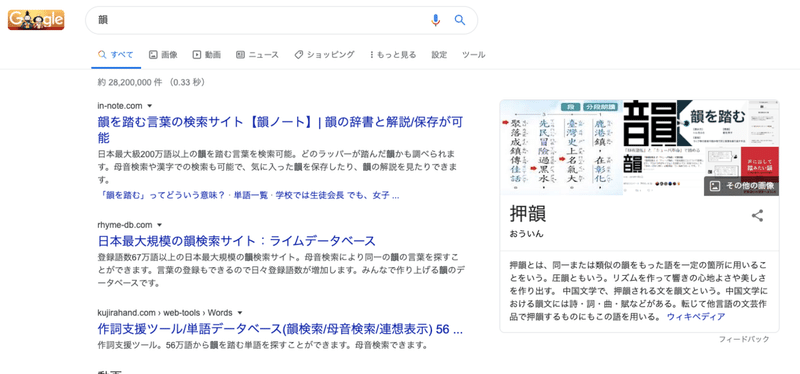Click in-note.com site address text

click(x=120, y=106)
